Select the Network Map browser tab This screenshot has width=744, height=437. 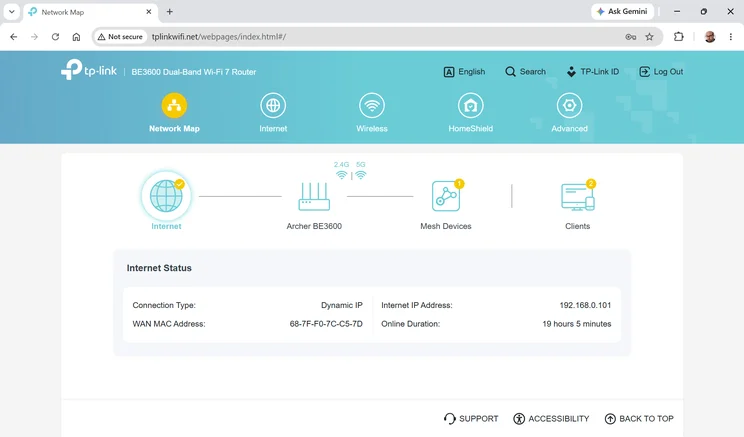[90, 12]
